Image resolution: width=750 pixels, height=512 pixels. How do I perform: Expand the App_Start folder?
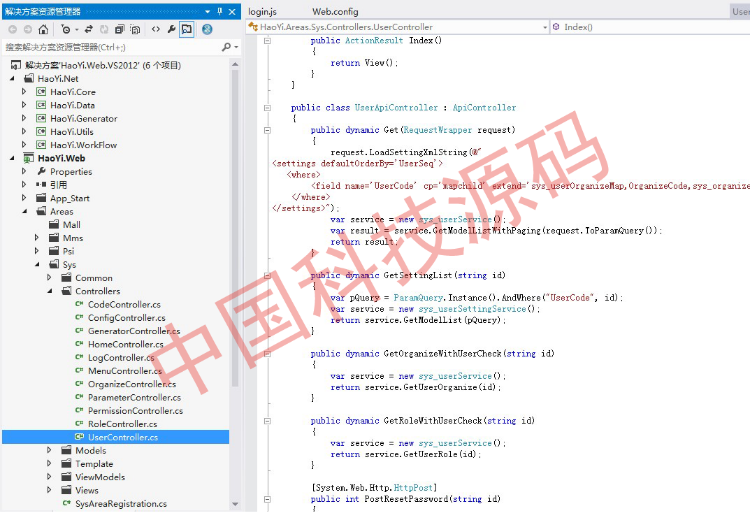coord(24,198)
